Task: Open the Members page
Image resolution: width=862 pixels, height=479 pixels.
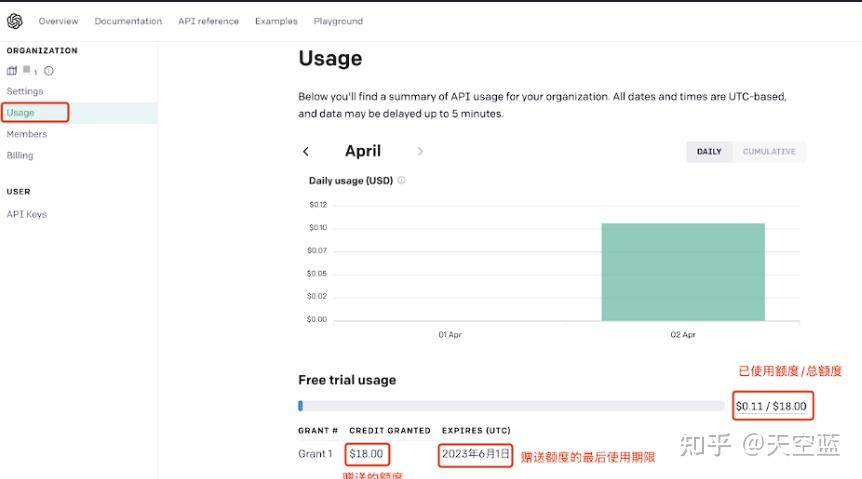Action: coord(27,134)
